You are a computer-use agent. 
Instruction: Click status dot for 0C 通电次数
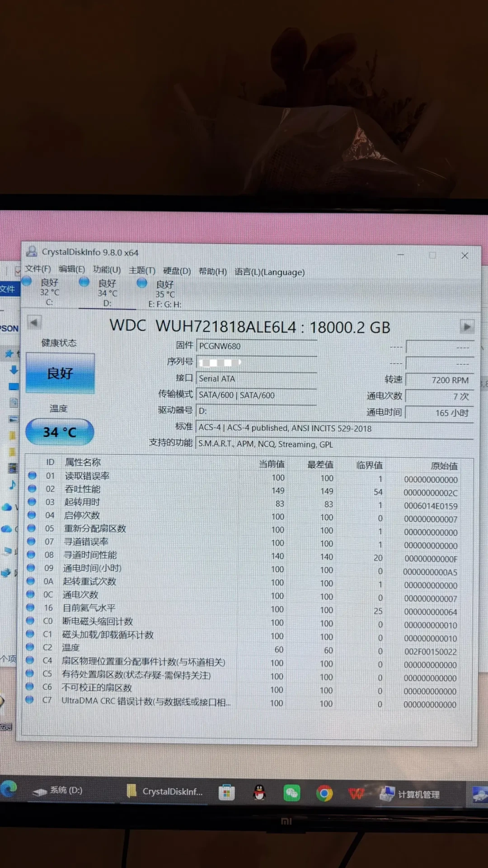30,594
